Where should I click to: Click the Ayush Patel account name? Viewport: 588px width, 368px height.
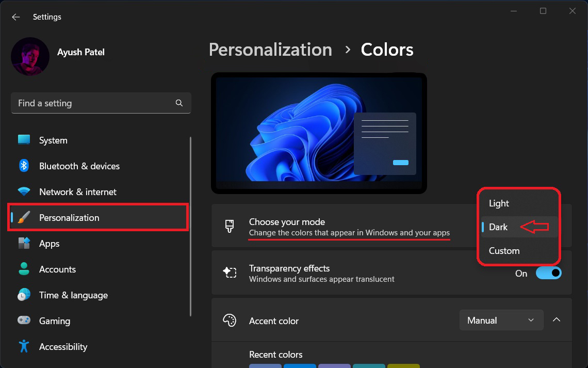[81, 52]
